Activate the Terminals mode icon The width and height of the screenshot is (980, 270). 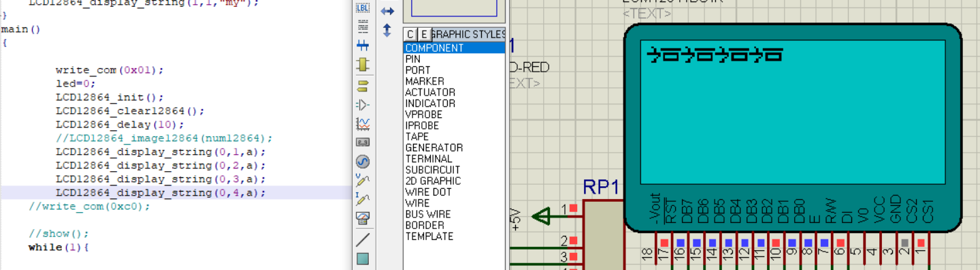point(363,86)
